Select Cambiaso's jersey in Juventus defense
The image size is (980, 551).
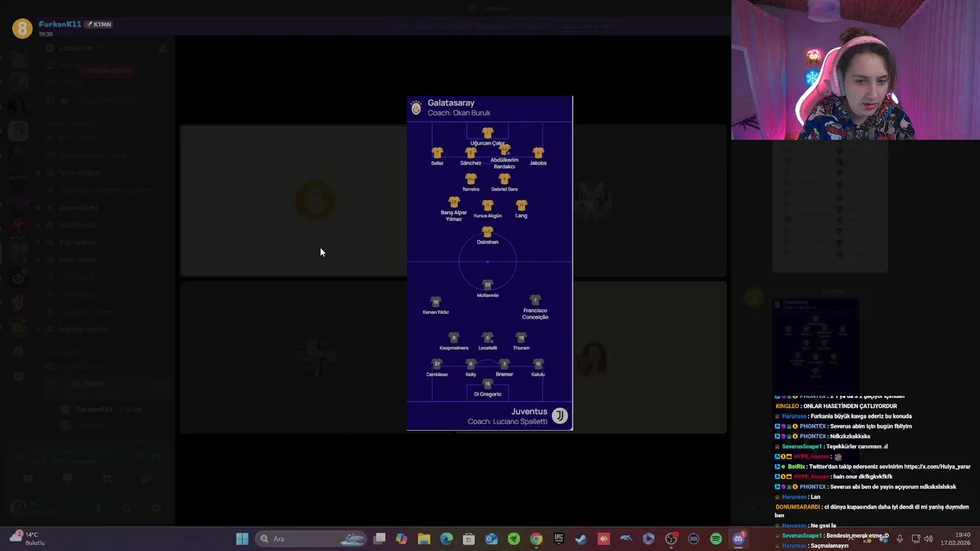[x=437, y=364]
